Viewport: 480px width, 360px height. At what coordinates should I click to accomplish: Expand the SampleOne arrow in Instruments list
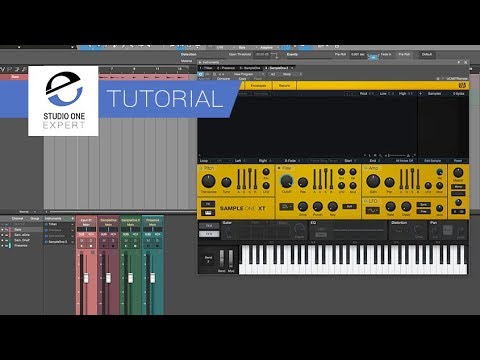pos(72,236)
